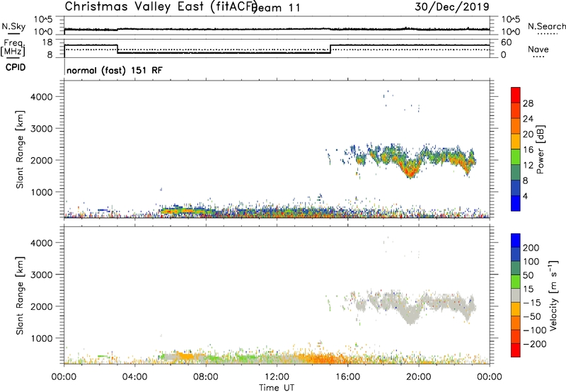
Task: Click the "28" Power colorbar tick label
Action: pos(528,103)
